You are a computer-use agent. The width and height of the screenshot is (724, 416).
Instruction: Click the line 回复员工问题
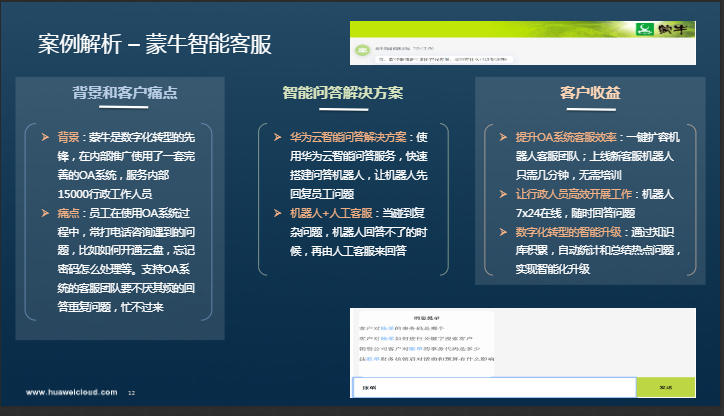point(322,194)
